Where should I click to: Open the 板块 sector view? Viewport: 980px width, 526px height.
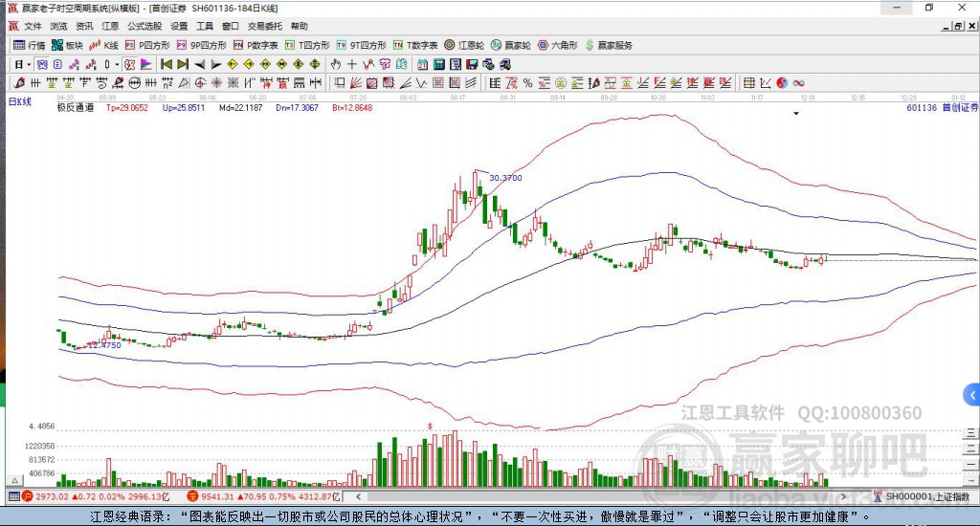pos(68,45)
